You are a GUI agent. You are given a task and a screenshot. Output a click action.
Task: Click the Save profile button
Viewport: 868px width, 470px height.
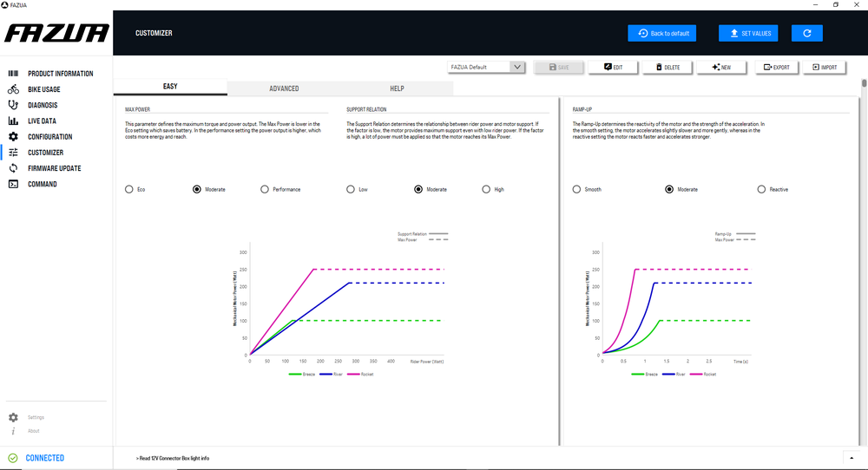558,67
